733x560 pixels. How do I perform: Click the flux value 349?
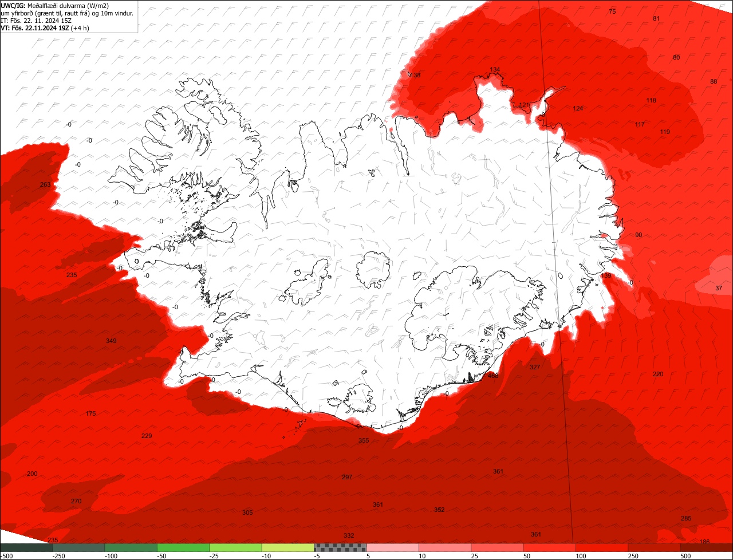coord(111,341)
